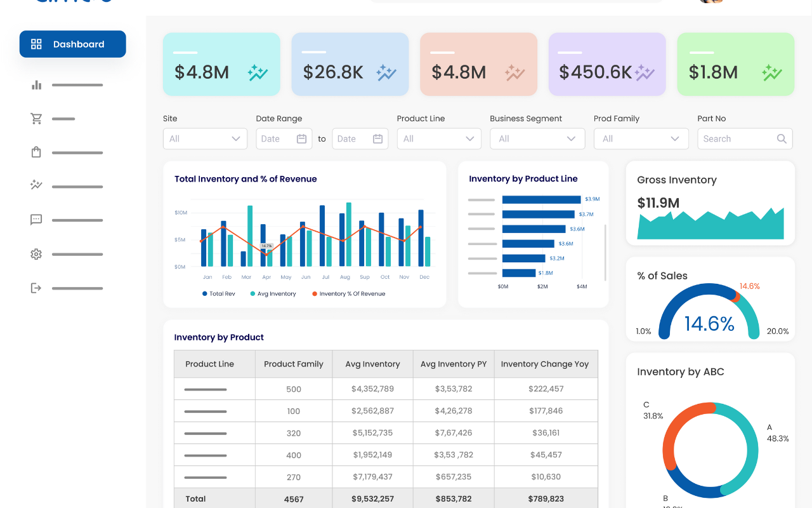Toggle the Total Rev legend item
Viewport: 812px width, 508px height.
click(219, 293)
